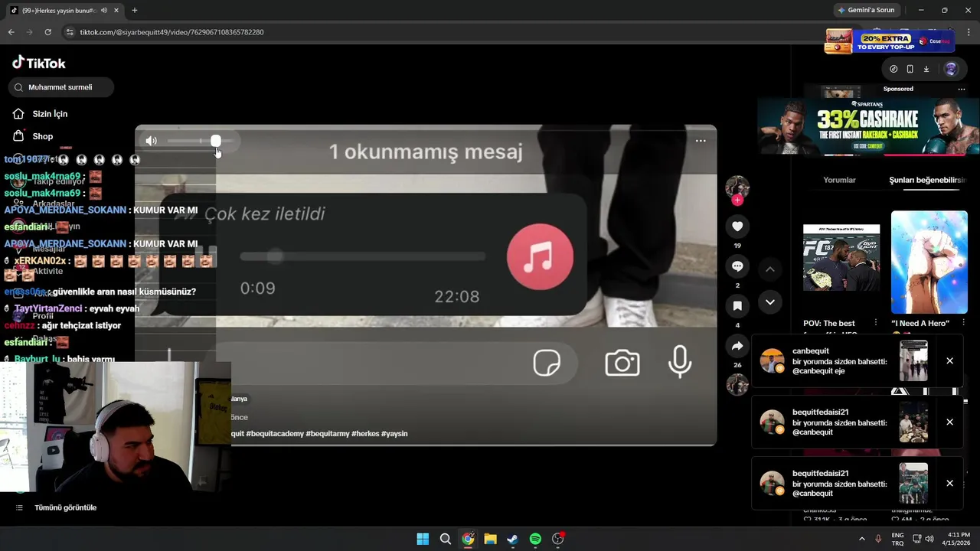The height and width of the screenshot is (551, 980).
Task: Click the Sponsored ad three-dot menu
Action: pos(962,89)
